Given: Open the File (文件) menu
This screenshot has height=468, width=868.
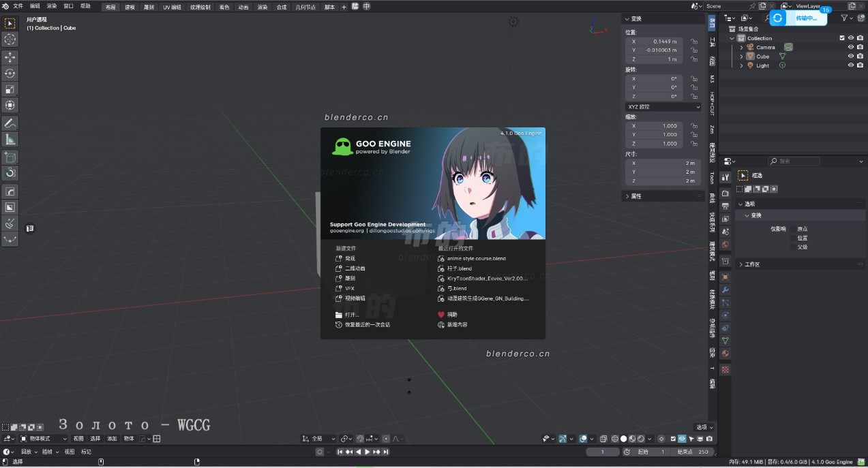Looking at the screenshot, I should tap(18, 6).
